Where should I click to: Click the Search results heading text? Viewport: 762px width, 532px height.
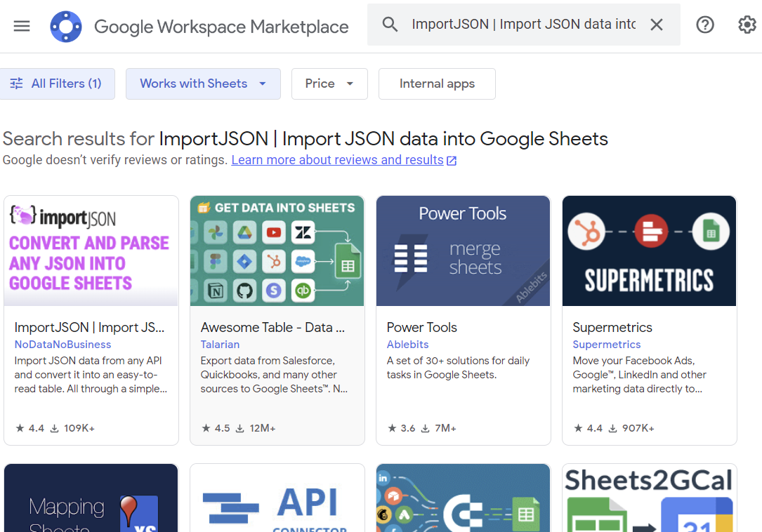[x=306, y=139]
